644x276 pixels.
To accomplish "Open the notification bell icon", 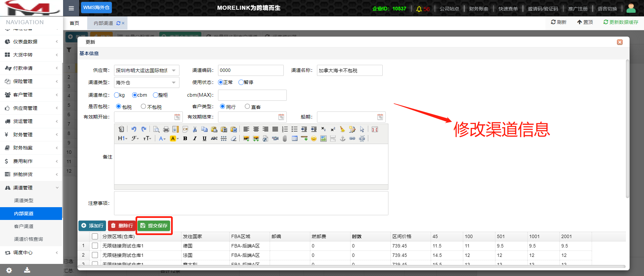I will tap(419, 9).
